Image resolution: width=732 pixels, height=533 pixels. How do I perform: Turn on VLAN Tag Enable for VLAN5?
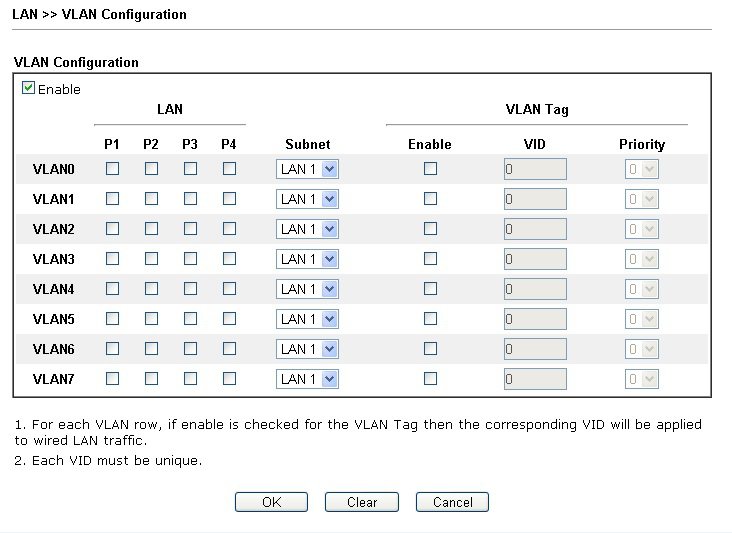[x=430, y=319]
